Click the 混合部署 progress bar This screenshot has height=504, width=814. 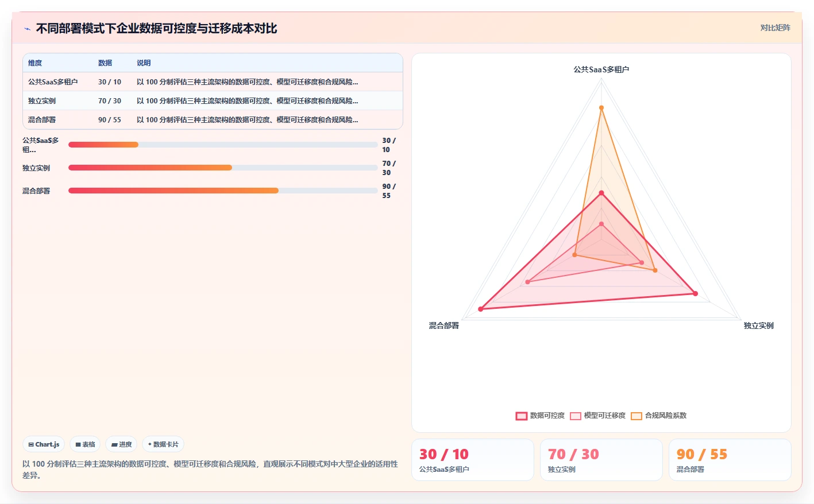click(223, 191)
